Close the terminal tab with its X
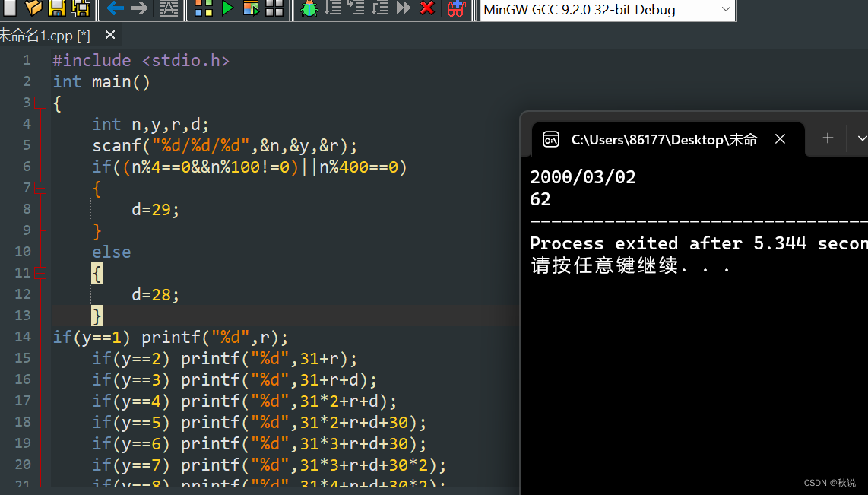Viewport: 868px width, 495px height. point(780,139)
